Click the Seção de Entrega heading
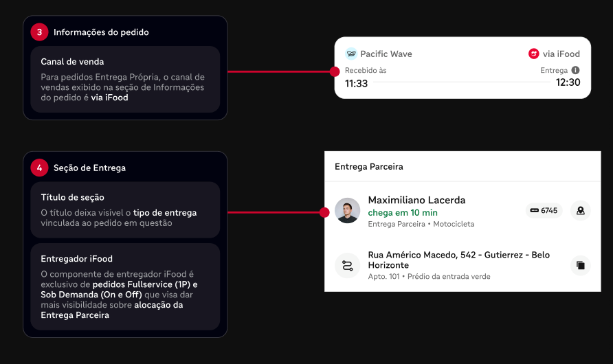Screen dimensions: 613x364 tap(89, 168)
